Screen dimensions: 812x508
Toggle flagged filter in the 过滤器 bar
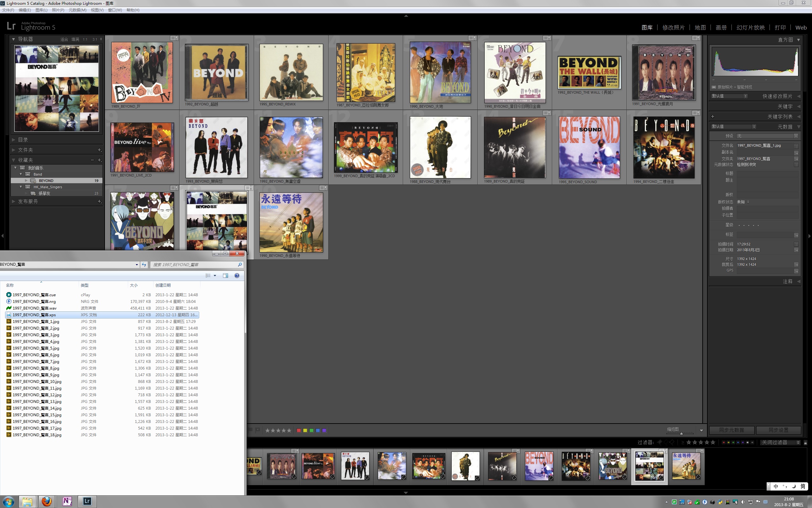coord(660,442)
